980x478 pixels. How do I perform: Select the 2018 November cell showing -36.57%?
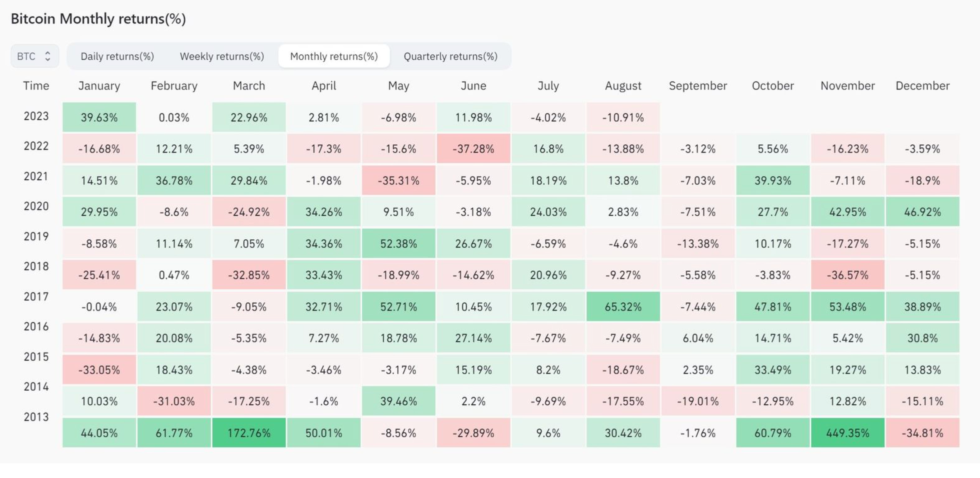pyautogui.click(x=847, y=274)
